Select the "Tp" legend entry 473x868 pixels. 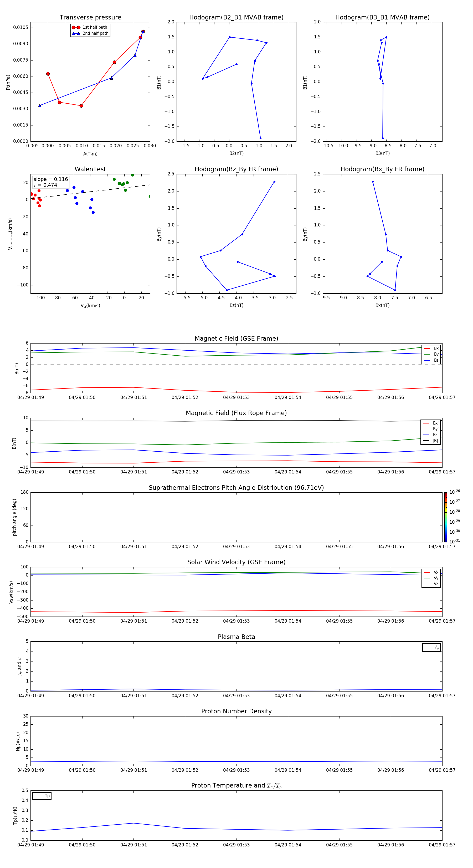[x=42, y=796]
